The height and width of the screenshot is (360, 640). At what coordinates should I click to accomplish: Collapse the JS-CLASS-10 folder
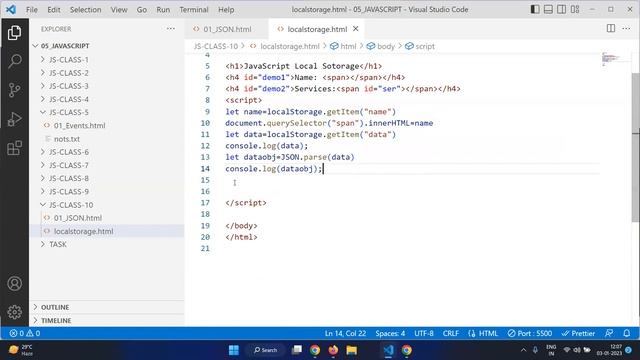point(107,204)
